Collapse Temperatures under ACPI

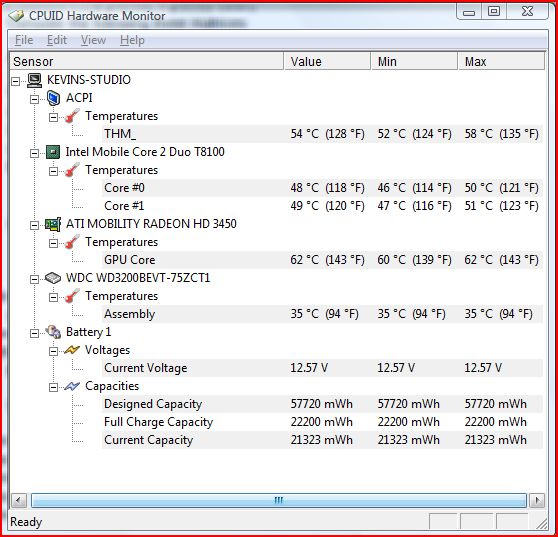(53, 117)
